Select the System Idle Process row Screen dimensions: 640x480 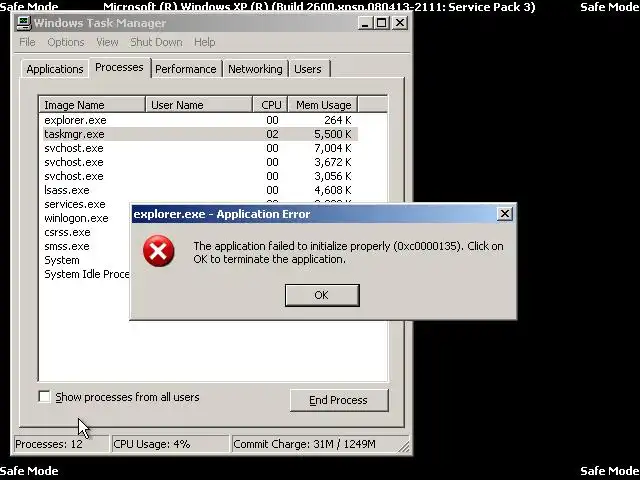tap(87, 274)
